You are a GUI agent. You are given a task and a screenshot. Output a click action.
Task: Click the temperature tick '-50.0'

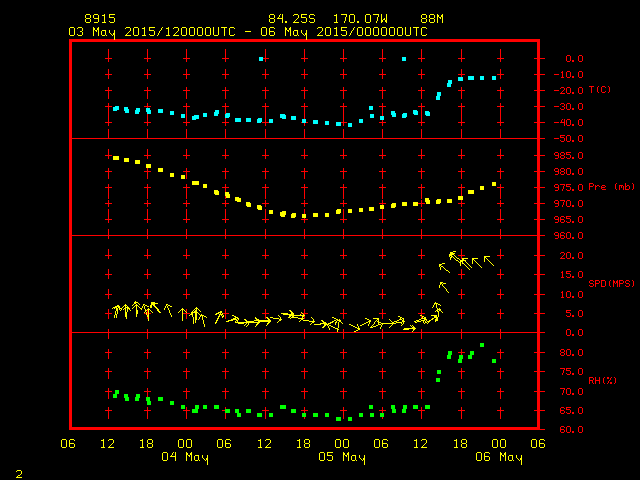569,139
